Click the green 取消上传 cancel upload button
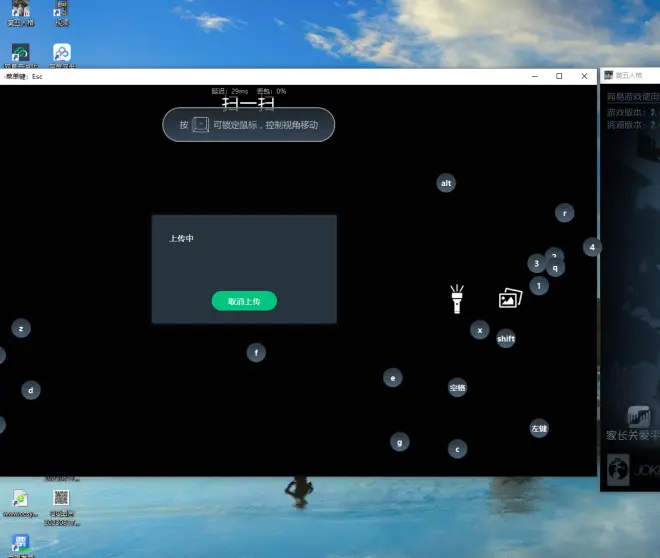 click(244, 301)
